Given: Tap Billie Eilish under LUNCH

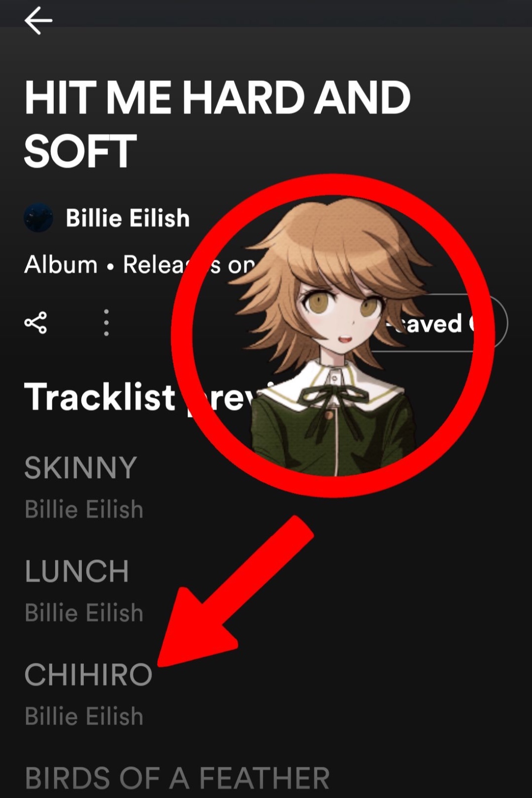Looking at the screenshot, I should pos(84,613).
